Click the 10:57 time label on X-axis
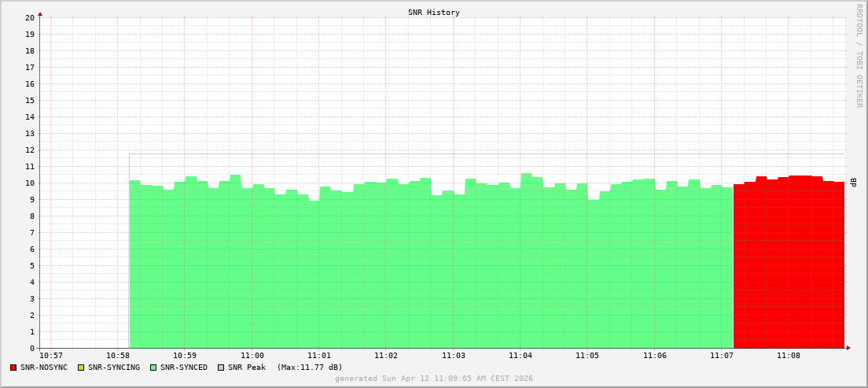The image size is (868, 388). [x=51, y=356]
